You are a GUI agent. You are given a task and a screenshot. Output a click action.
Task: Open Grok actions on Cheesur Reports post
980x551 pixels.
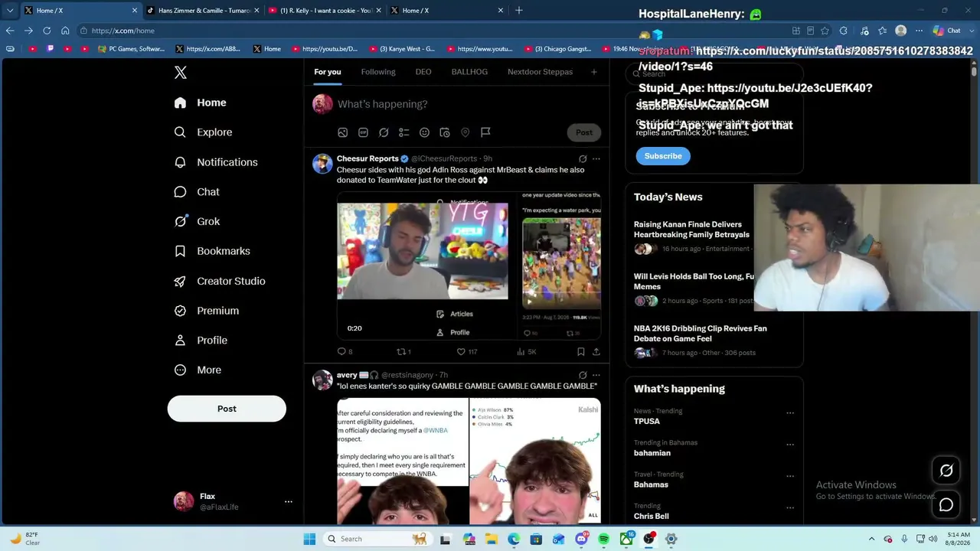(x=583, y=159)
